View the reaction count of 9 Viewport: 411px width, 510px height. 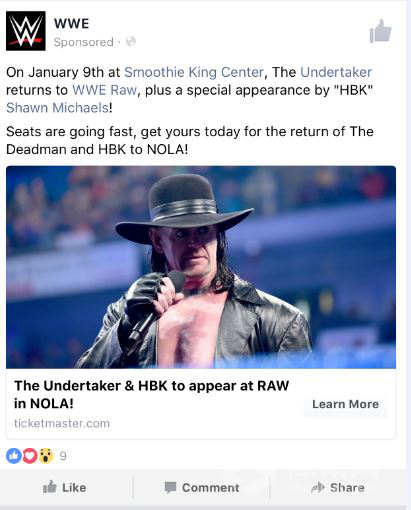63,456
